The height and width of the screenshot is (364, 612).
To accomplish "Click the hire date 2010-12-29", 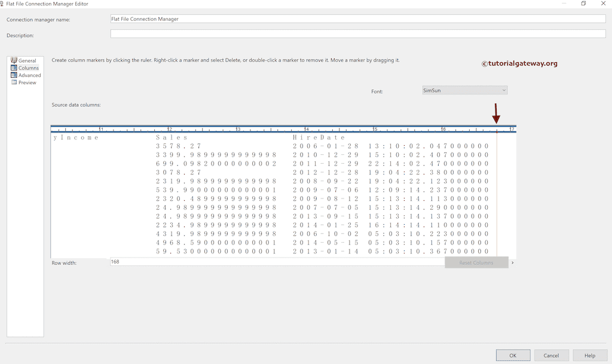I will coord(326,155).
